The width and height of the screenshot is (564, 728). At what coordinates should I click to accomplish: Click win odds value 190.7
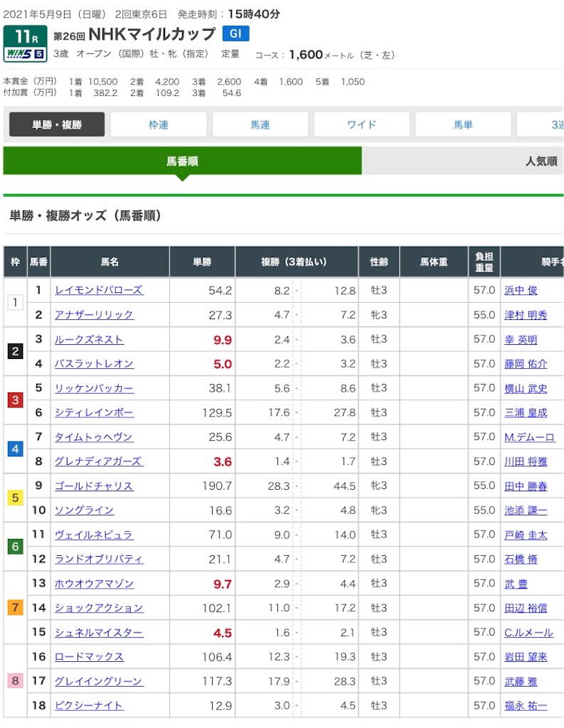tap(217, 486)
